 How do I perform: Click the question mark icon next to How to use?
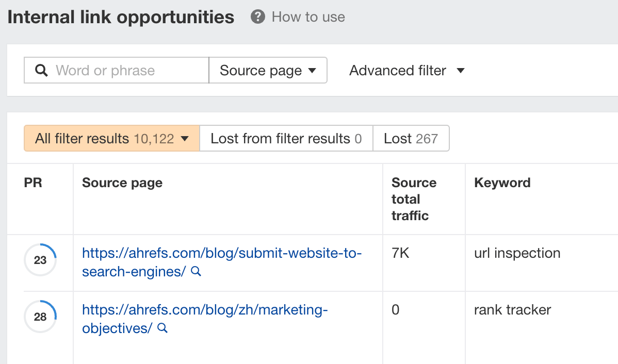(x=257, y=16)
